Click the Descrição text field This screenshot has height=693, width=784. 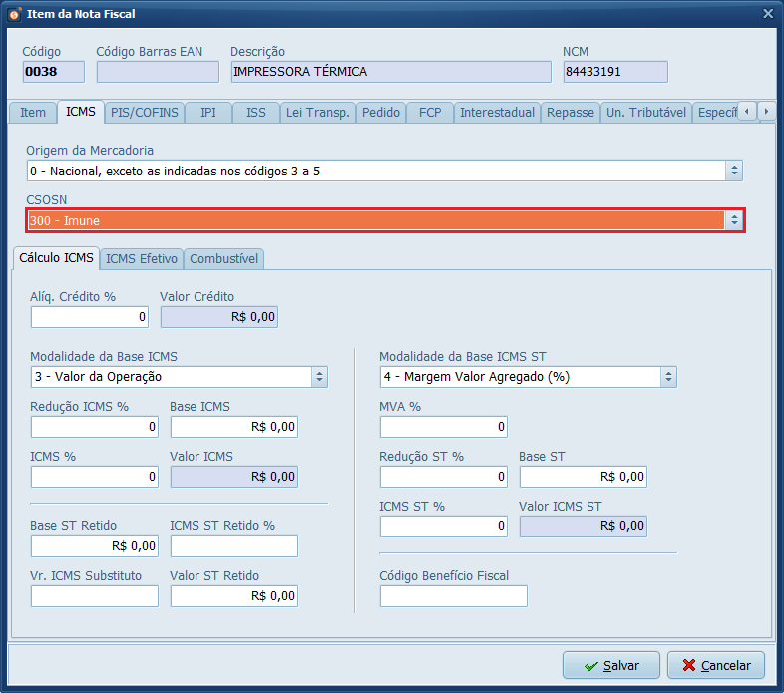390,72
